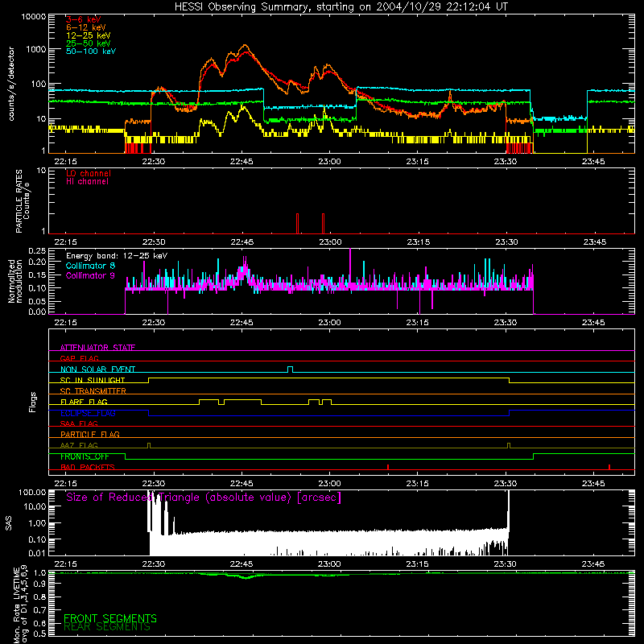Click the livetime dip near 22:45

click(246, 577)
